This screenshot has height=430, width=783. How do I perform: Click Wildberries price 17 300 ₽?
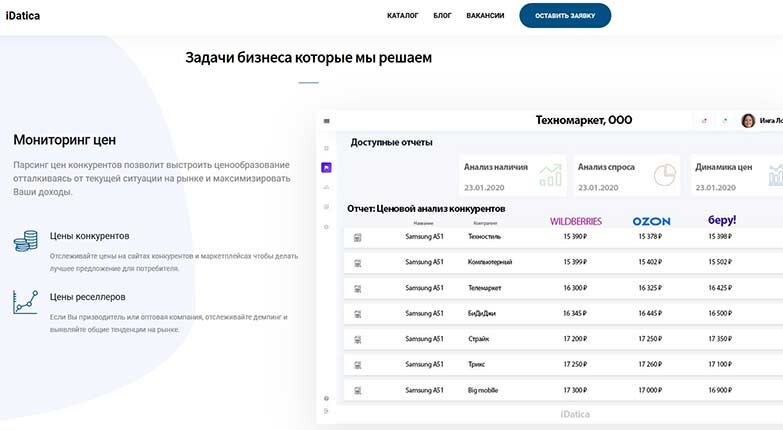point(575,390)
